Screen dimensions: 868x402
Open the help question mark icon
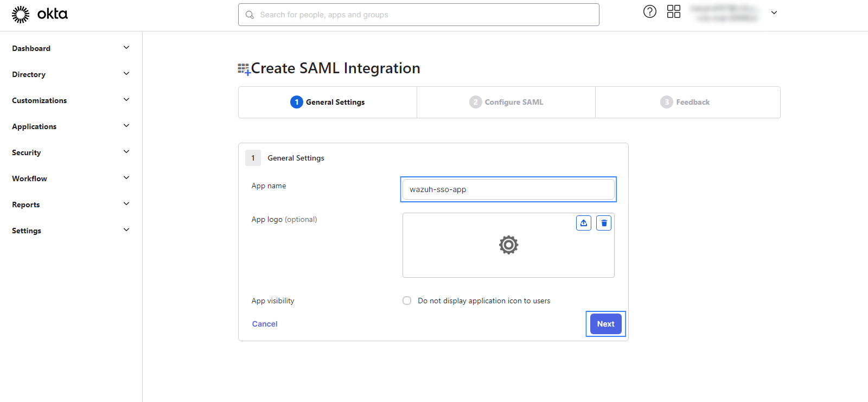[649, 11]
